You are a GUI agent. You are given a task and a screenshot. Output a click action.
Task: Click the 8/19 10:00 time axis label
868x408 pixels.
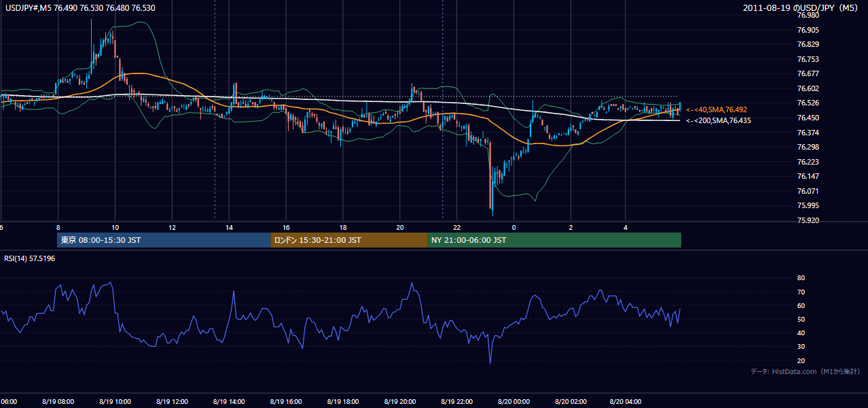coord(115,402)
